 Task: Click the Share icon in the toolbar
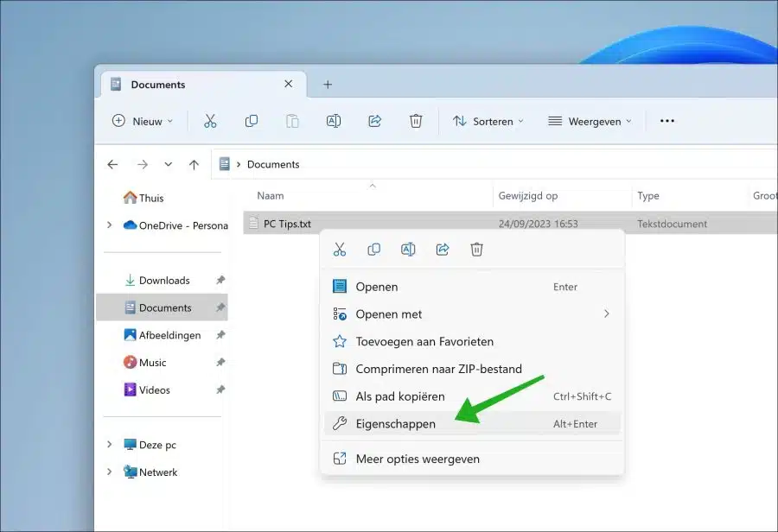pos(374,121)
